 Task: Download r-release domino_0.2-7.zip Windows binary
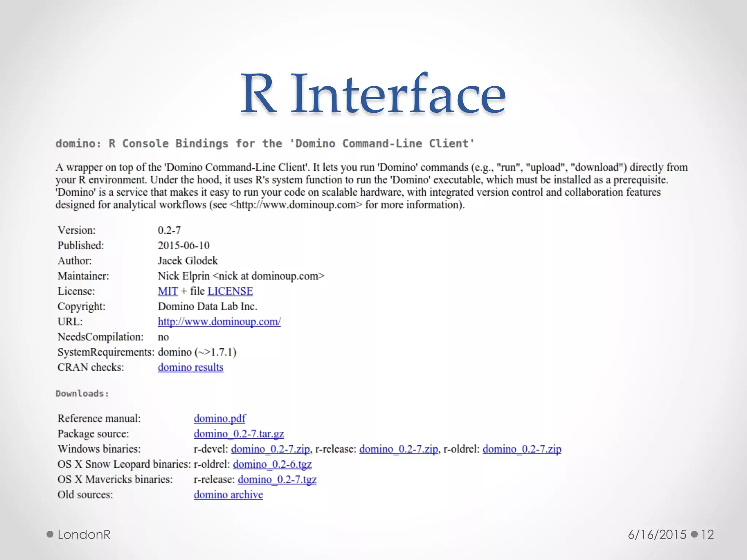[399, 449]
